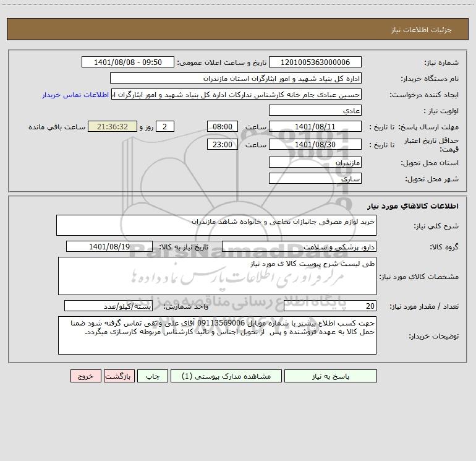Click the خروج exit button

tap(85, 376)
